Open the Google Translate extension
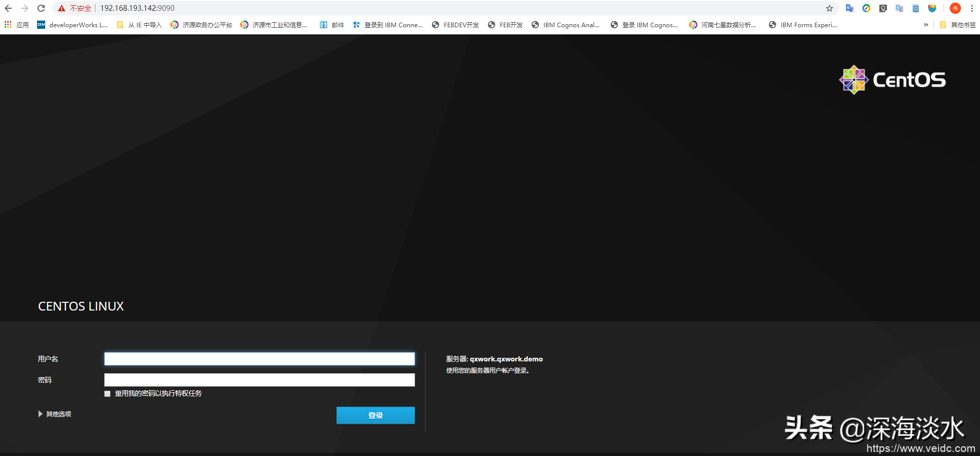This screenshot has height=456, width=980. point(850,8)
